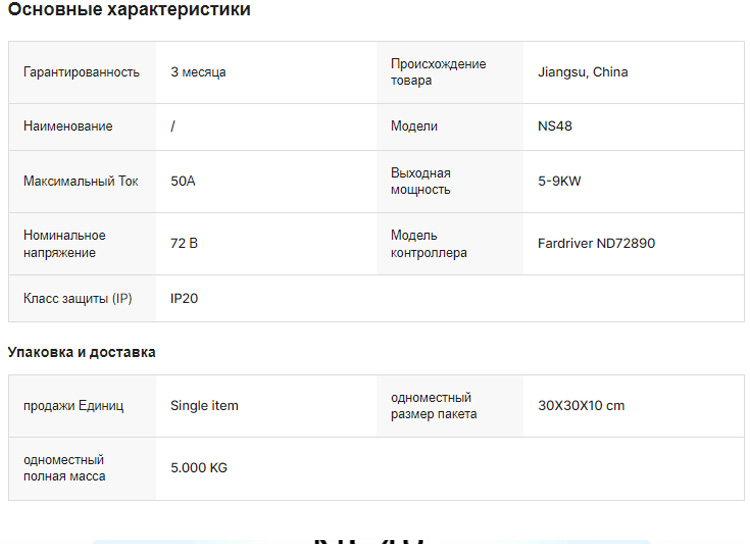The image size is (750, 544).
Task: Select the "Jiangsu, China" origin value
Action: point(583,72)
